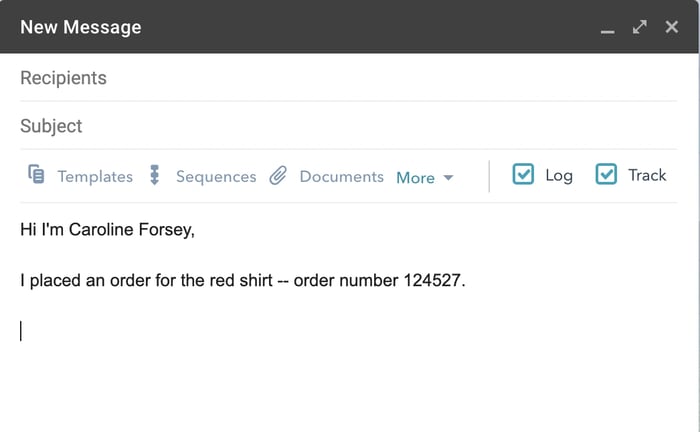Click the Templates icon
Screen dimensions: 700x432
pos(36,175)
